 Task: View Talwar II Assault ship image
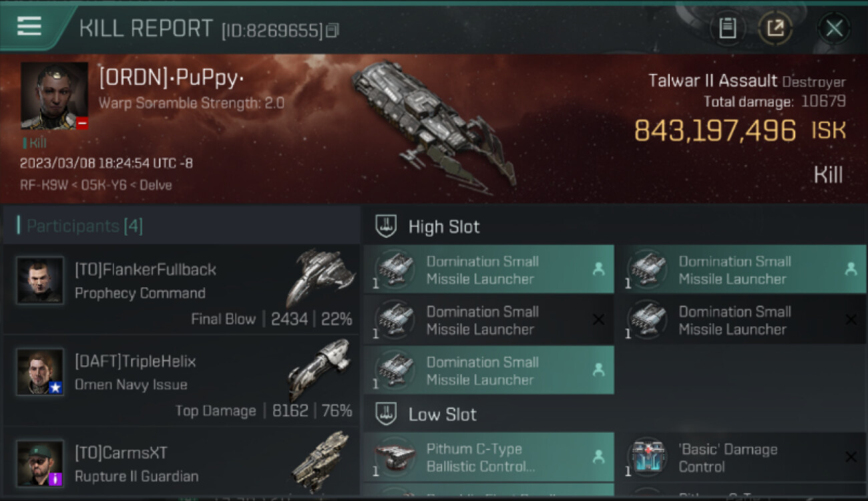click(434, 125)
